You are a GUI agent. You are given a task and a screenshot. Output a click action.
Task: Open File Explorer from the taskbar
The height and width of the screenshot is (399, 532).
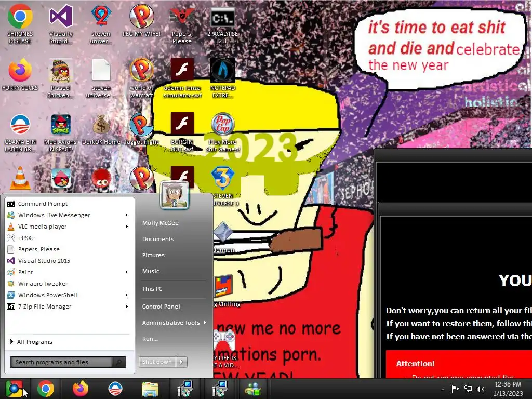tap(150, 389)
